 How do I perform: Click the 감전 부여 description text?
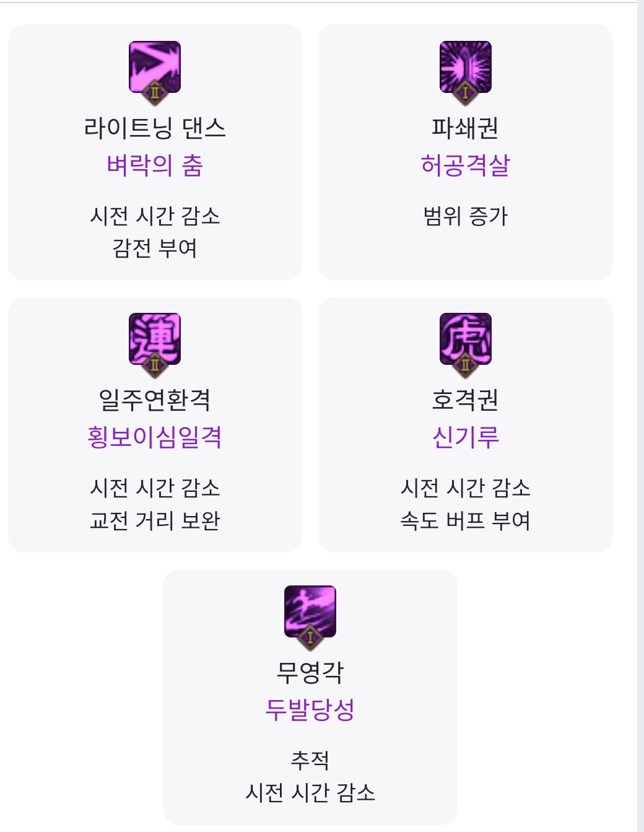[155, 248]
